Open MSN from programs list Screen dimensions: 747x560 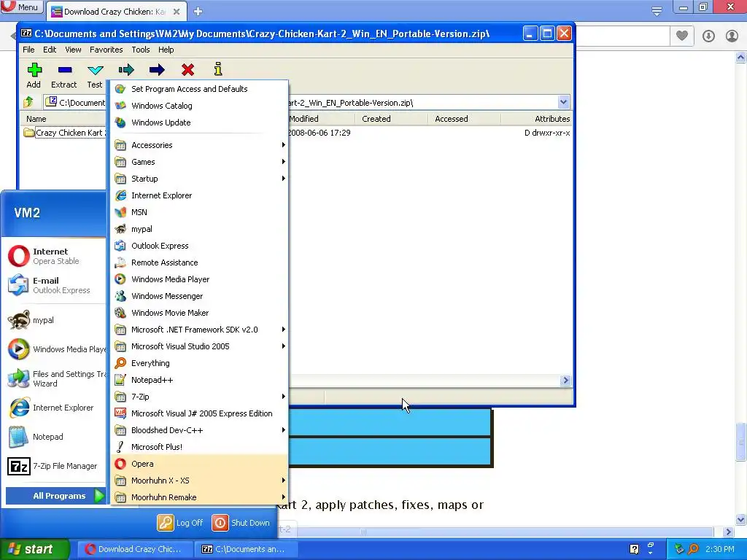pyautogui.click(x=199, y=212)
